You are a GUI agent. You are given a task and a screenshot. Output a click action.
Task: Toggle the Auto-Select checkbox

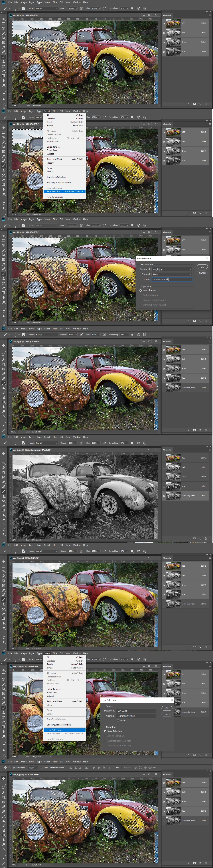tap(14, 768)
